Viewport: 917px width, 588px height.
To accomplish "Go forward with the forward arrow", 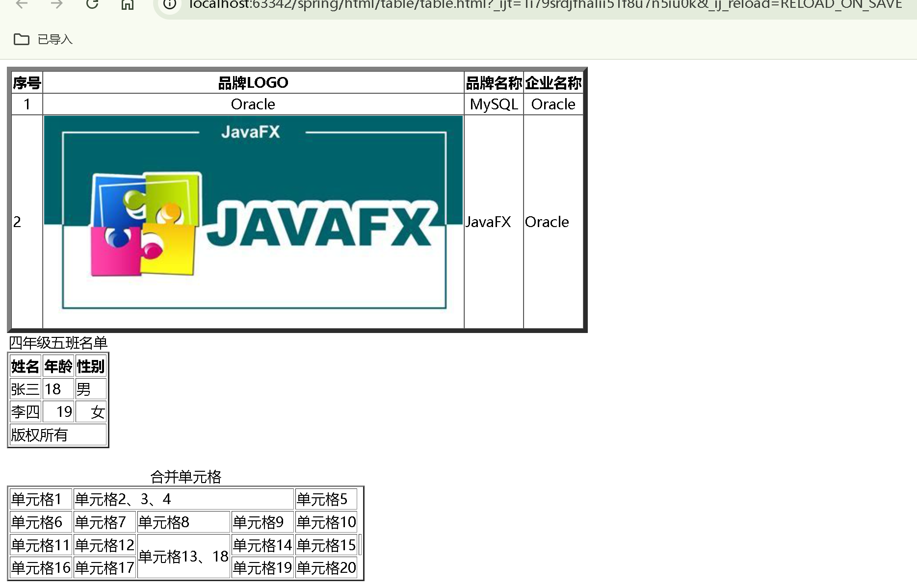I will [x=57, y=4].
